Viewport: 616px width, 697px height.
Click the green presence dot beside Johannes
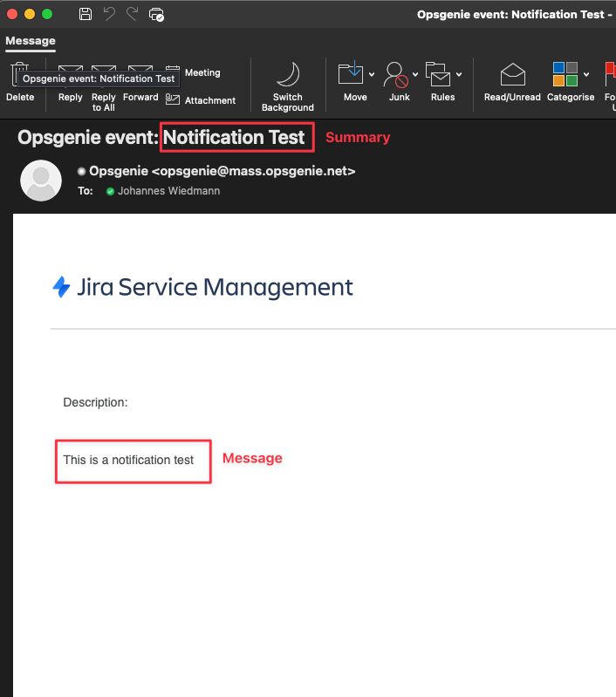point(110,191)
